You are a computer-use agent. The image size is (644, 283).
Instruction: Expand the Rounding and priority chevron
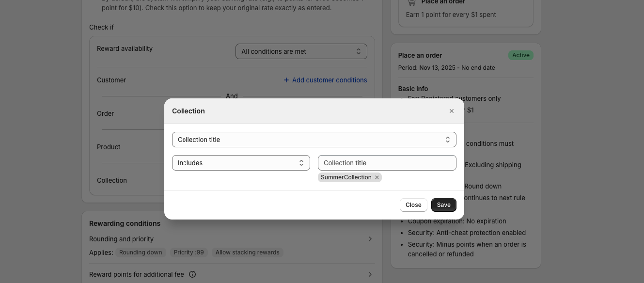pos(370,239)
